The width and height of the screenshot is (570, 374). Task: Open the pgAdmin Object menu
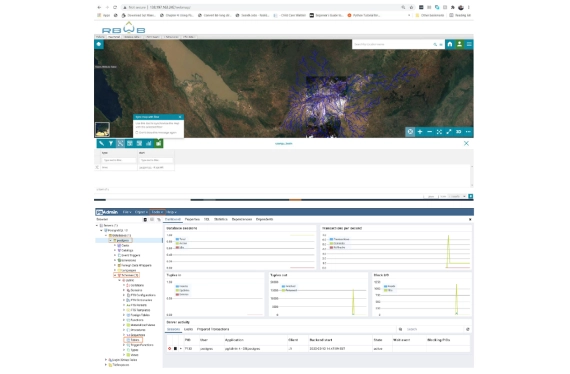coord(141,212)
